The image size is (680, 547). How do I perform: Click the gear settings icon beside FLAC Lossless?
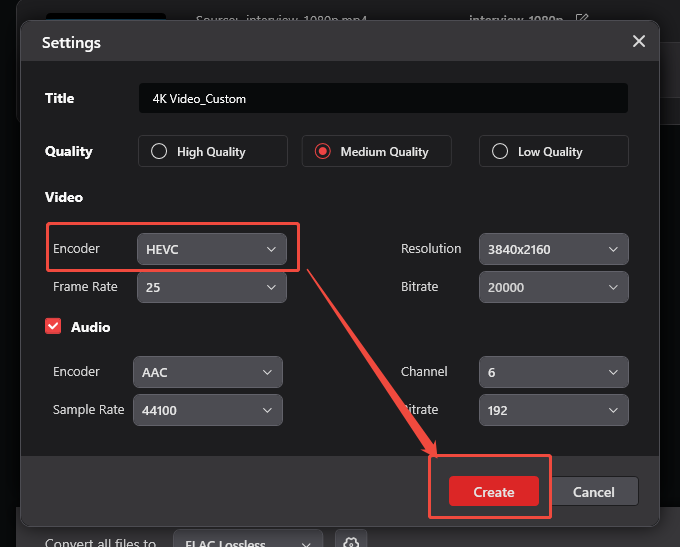coord(351,540)
